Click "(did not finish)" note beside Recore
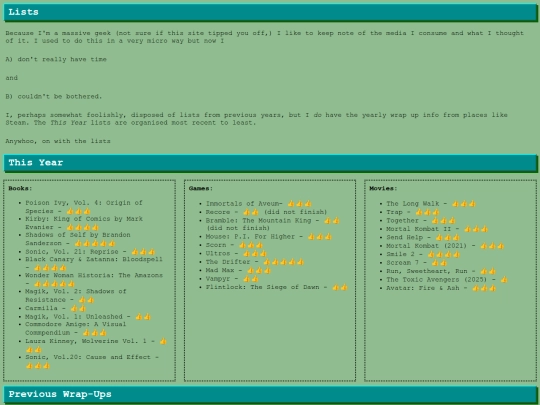This screenshot has height=405, width=540. click(x=295, y=212)
